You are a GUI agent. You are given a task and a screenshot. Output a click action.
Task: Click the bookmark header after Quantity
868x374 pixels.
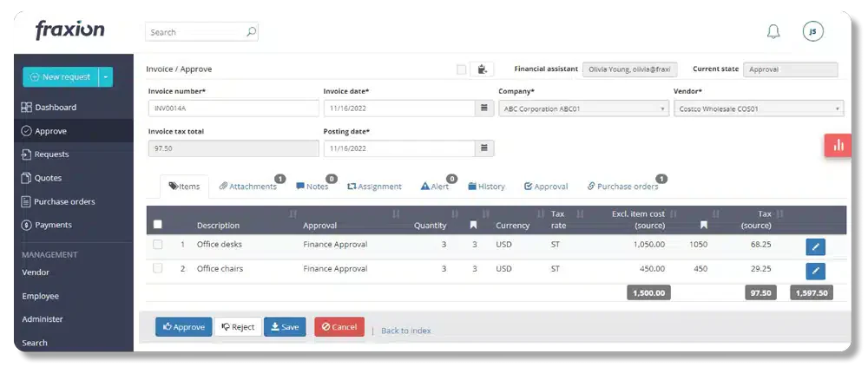tap(473, 225)
